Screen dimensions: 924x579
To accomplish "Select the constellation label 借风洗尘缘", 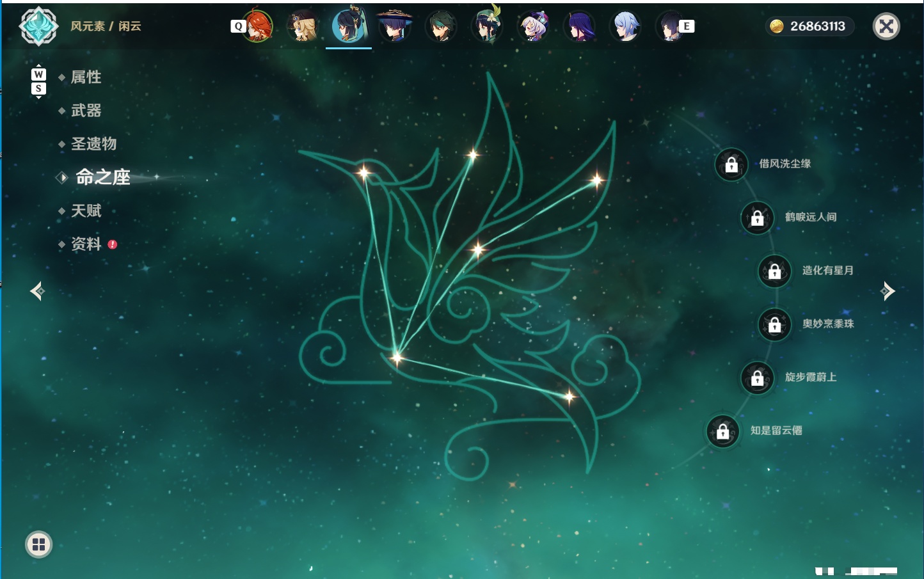I will coord(785,164).
